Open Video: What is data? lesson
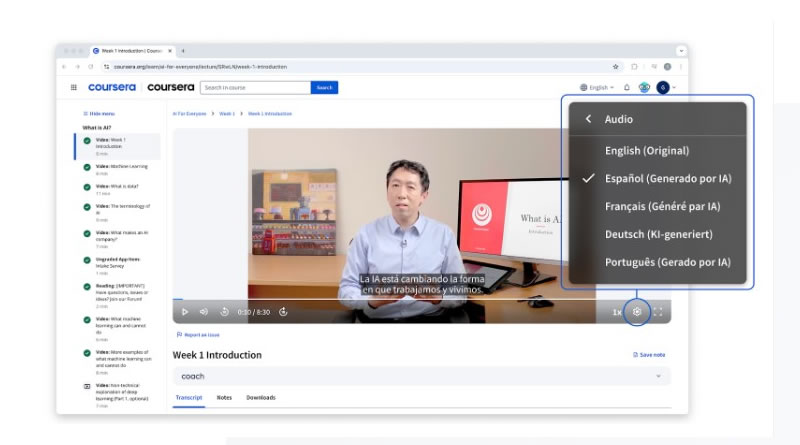Image resolution: width=800 pixels, height=445 pixels. click(x=118, y=190)
